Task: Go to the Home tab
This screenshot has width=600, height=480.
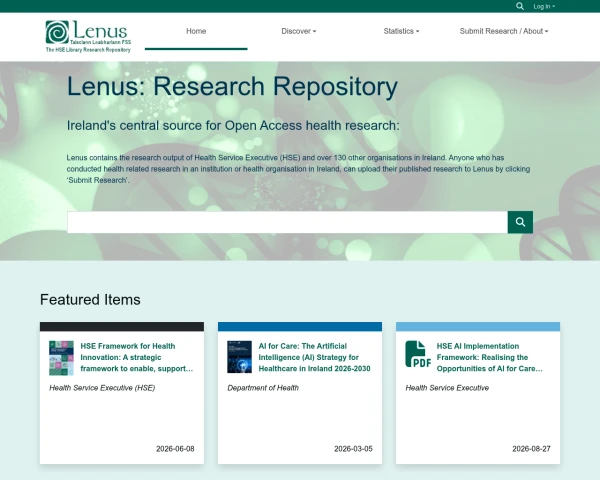Action: coord(196,31)
